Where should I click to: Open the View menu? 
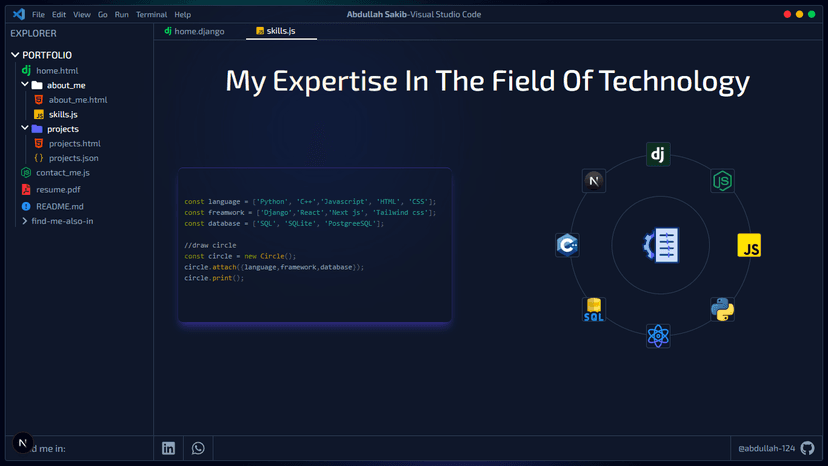(x=82, y=15)
